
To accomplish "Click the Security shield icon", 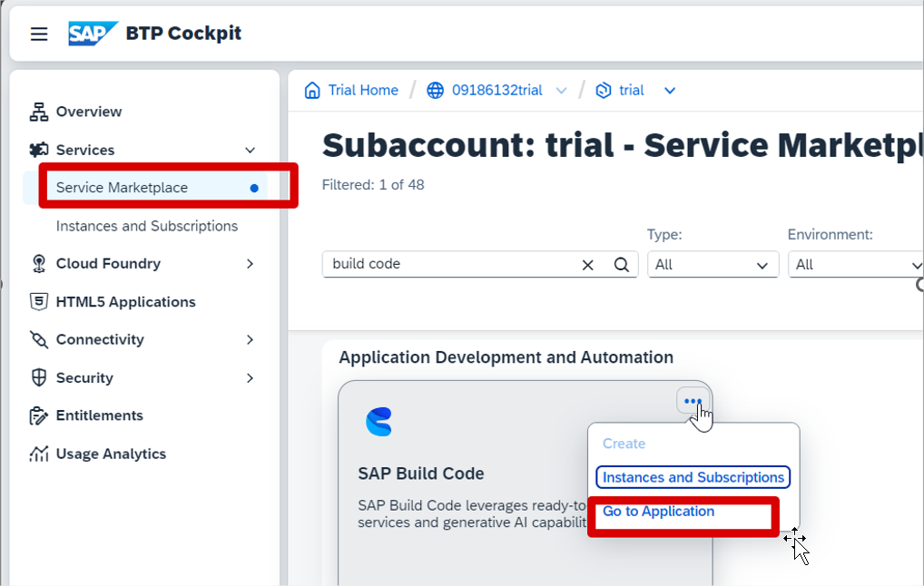I will 39,377.
